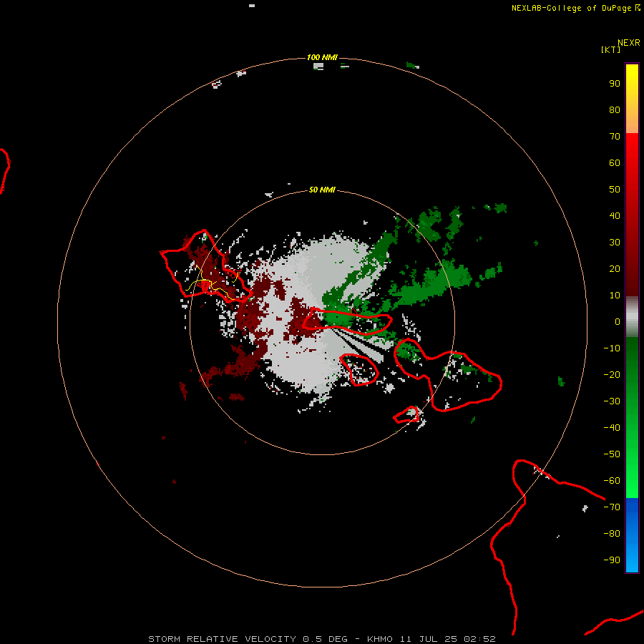The image size is (644, 644).
Task: Pick the gray zero-velocity band of color bar
Action: 632,317
